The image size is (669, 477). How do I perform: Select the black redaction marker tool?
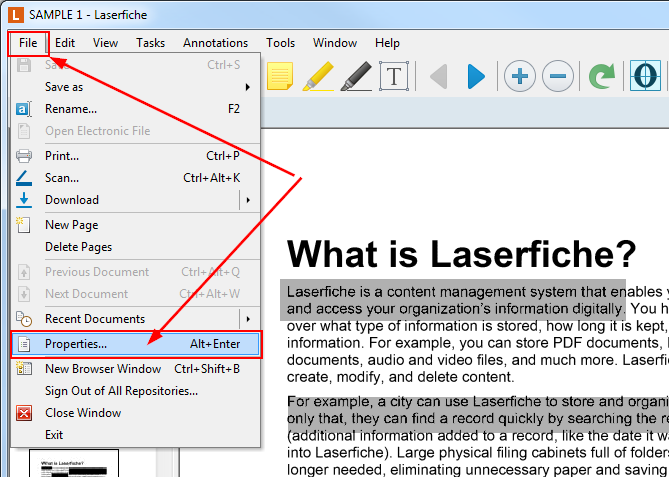click(x=356, y=76)
